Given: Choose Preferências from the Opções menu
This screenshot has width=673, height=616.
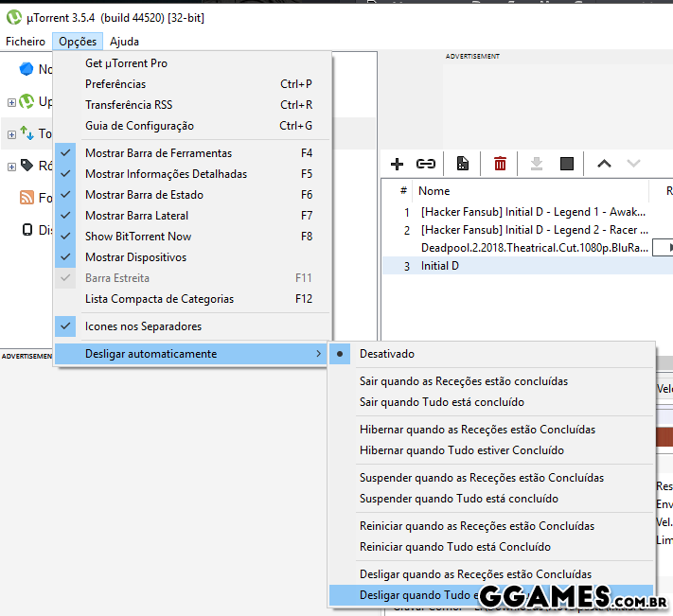Looking at the screenshot, I should (x=115, y=84).
